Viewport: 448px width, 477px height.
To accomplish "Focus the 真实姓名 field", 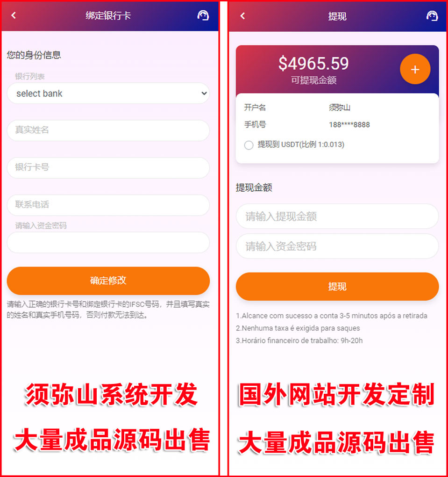I will click(x=108, y=130).
